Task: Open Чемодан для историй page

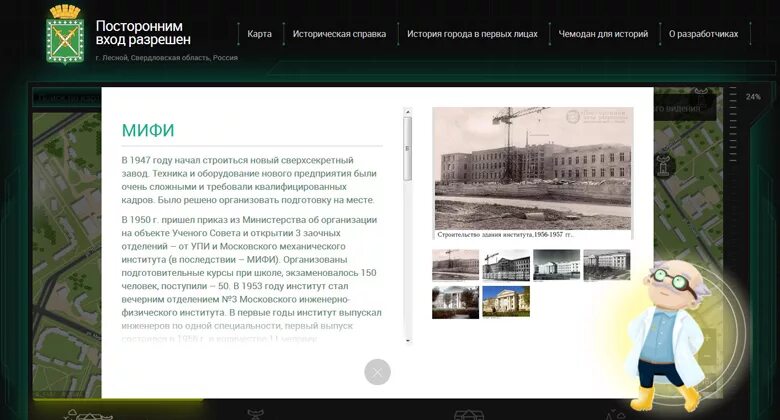Action: (603, 34)
